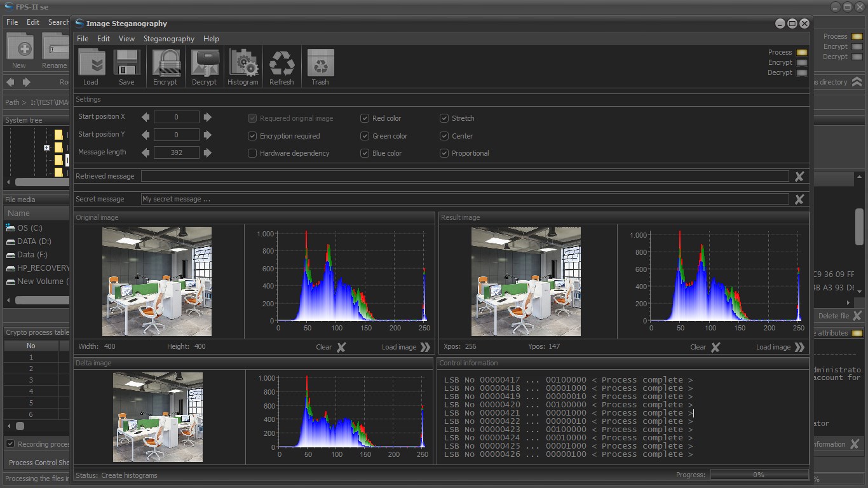Image resolution: width=868 pixels, height=488 pixels.
Task: Enable the Hardware dependency checkbox
Action: pyautogui.click(x=252, y=153)
